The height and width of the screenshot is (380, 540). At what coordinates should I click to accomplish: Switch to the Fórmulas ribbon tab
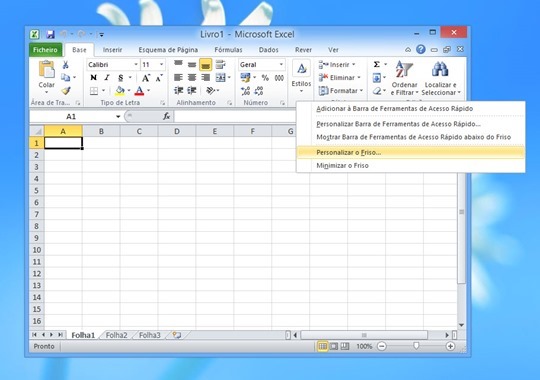tap(228, 50)
